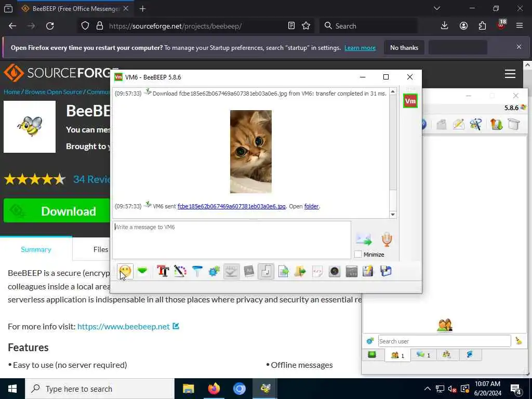Click the blue floppy disks icon

tap(386, 271)
